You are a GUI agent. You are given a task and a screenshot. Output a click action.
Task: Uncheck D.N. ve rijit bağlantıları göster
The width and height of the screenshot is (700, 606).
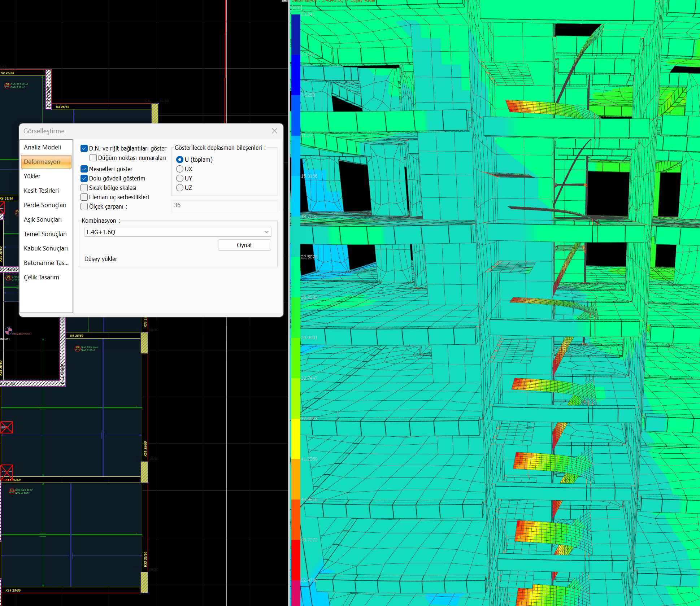pos(84,148)
